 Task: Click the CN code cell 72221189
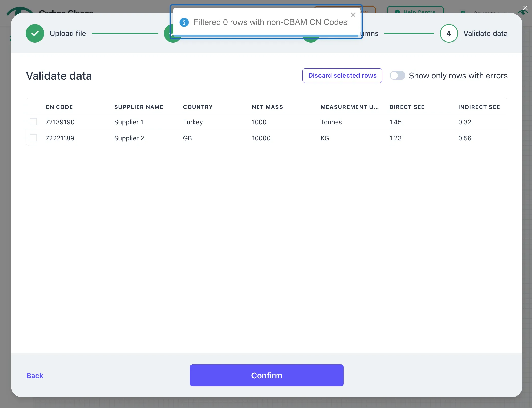pyautogui.click(x=60, y=138)
